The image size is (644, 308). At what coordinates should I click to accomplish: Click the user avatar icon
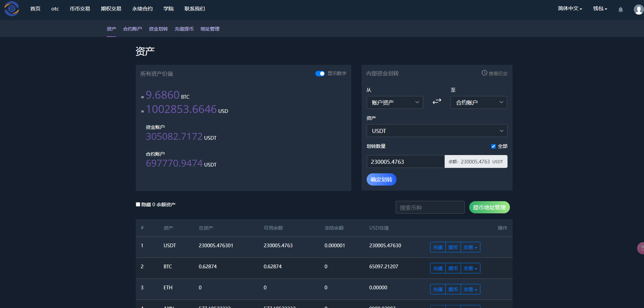[x=638, y=9]
